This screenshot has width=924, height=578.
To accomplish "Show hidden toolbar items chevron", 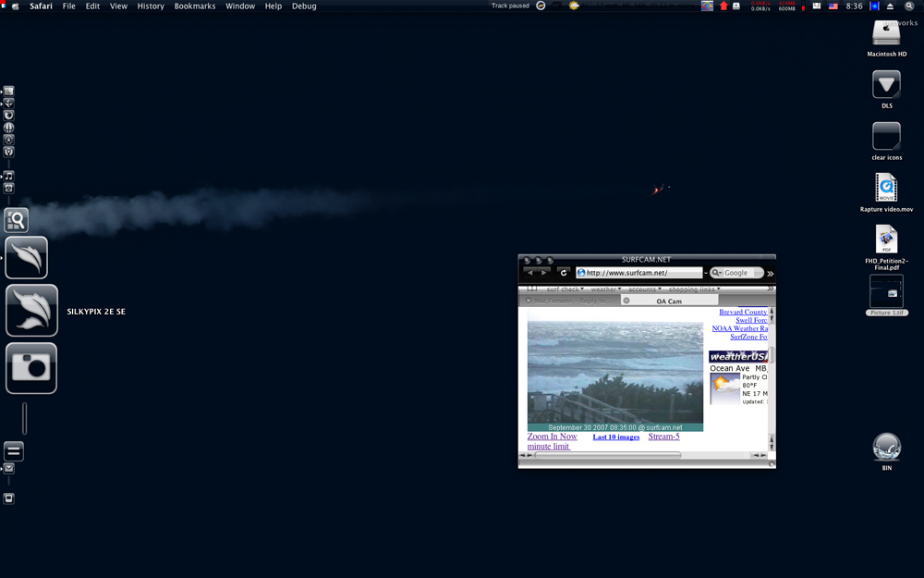I will click(x=771, y=273).
